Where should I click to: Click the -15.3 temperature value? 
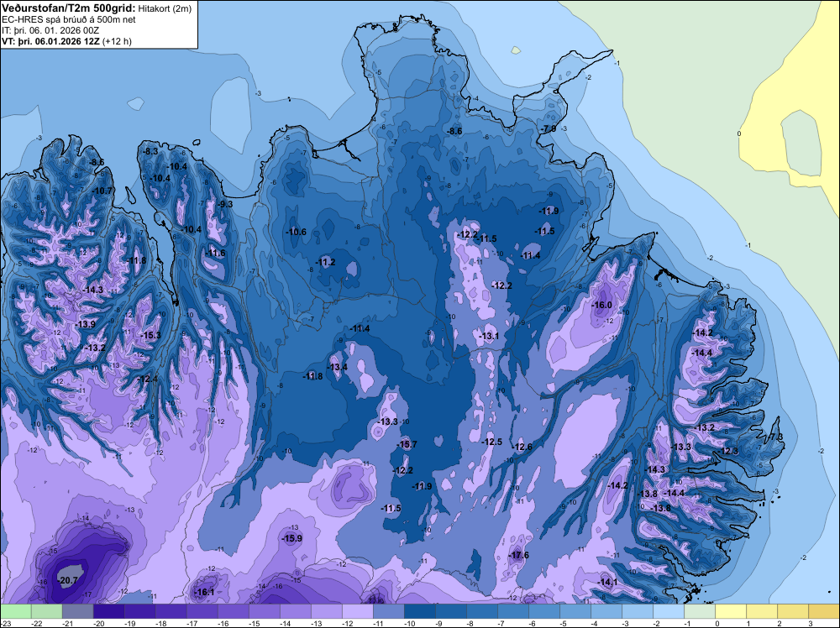(150, 335)
